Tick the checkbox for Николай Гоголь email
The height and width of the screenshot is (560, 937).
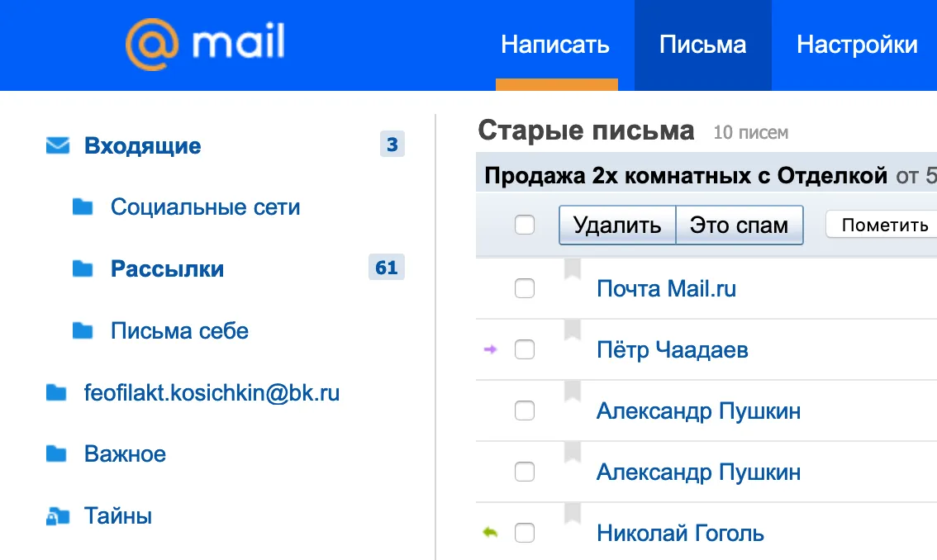[x=525, y=533]
